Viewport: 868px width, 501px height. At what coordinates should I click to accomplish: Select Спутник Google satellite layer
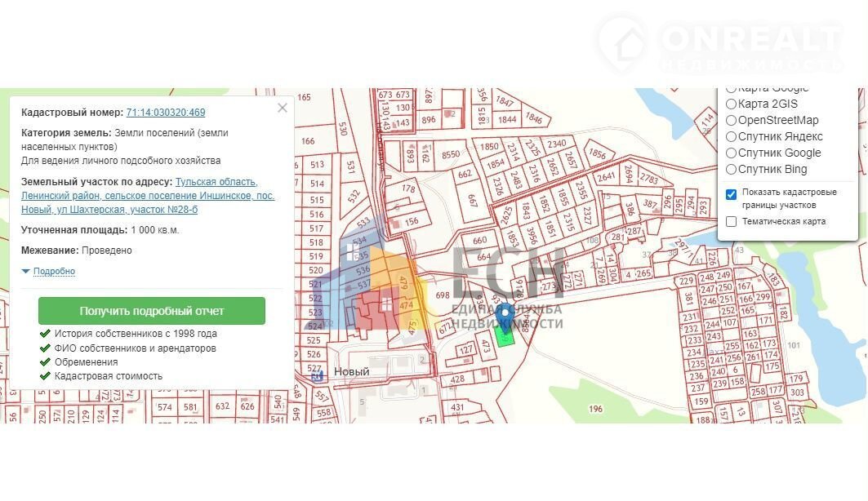[x=732, y=153]
